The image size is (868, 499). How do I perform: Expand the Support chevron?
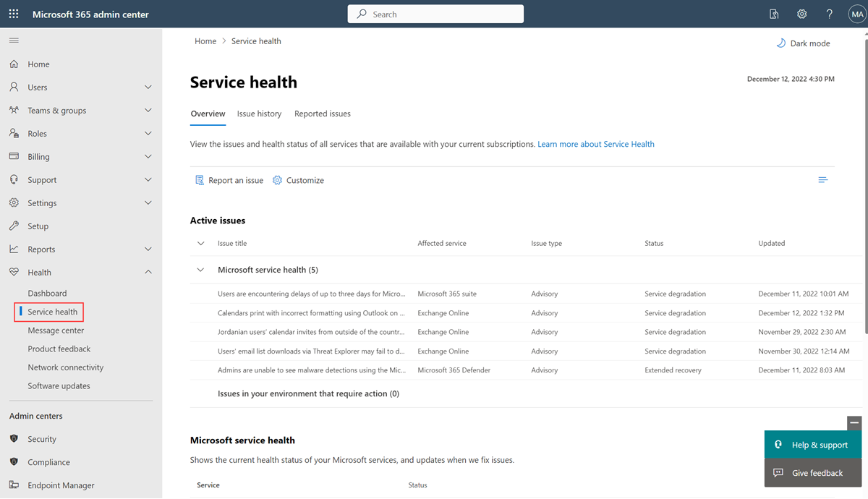148,180
